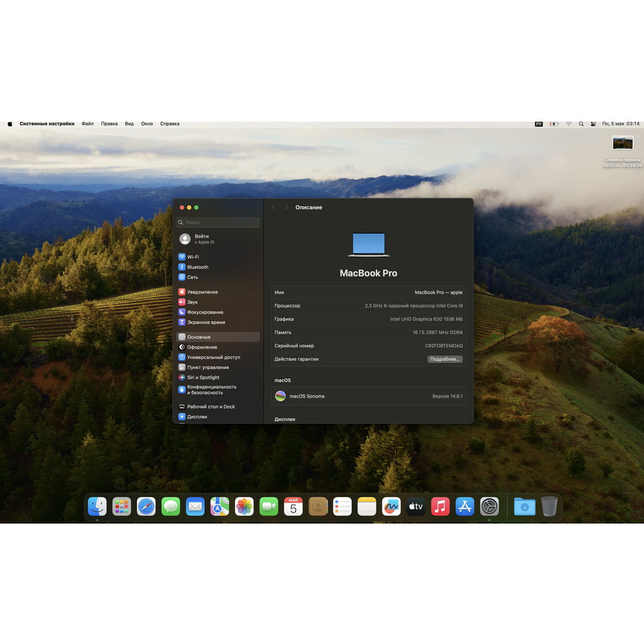644x644 pixels.
Task: Click MacBook Pro — apple name value
Action: point(438,292)
